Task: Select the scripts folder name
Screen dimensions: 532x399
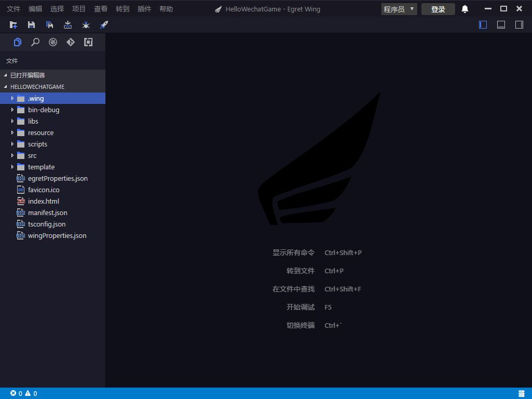Action: 37,144
